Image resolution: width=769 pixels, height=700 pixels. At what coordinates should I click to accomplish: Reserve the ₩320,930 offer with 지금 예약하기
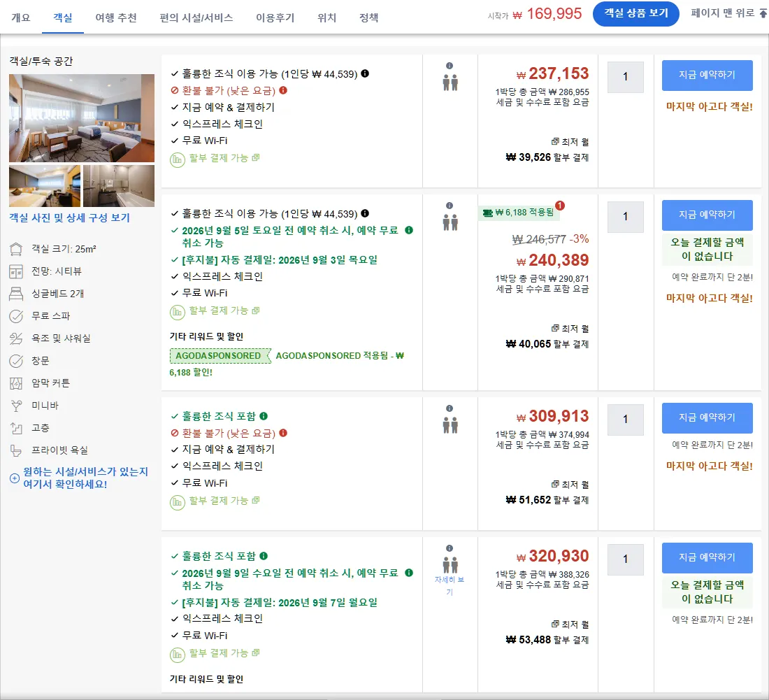707,557
